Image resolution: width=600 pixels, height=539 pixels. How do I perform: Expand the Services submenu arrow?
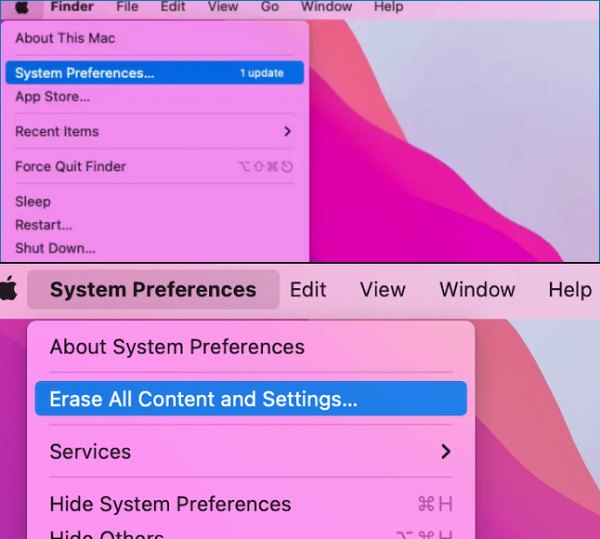446,452
